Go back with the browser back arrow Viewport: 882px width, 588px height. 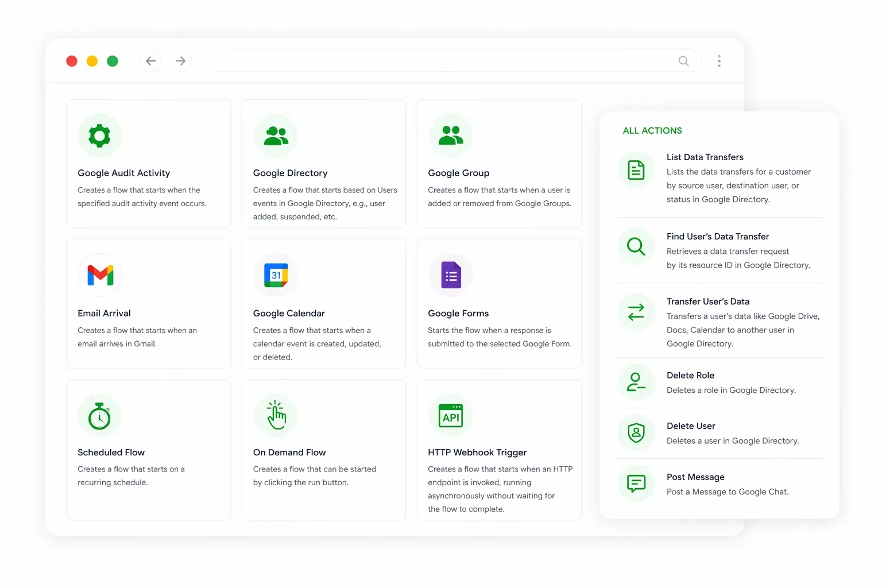click(150, 61)
